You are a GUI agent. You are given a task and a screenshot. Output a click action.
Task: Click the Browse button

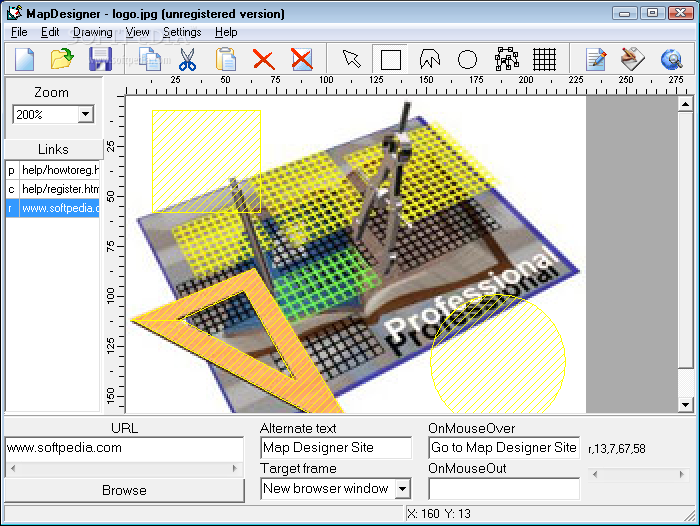coord(124,490)
